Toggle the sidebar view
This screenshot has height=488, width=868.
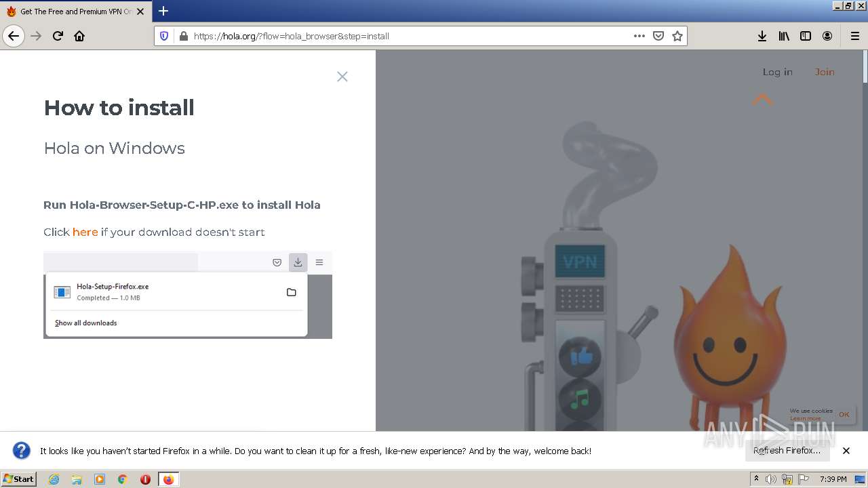point(806,36)
